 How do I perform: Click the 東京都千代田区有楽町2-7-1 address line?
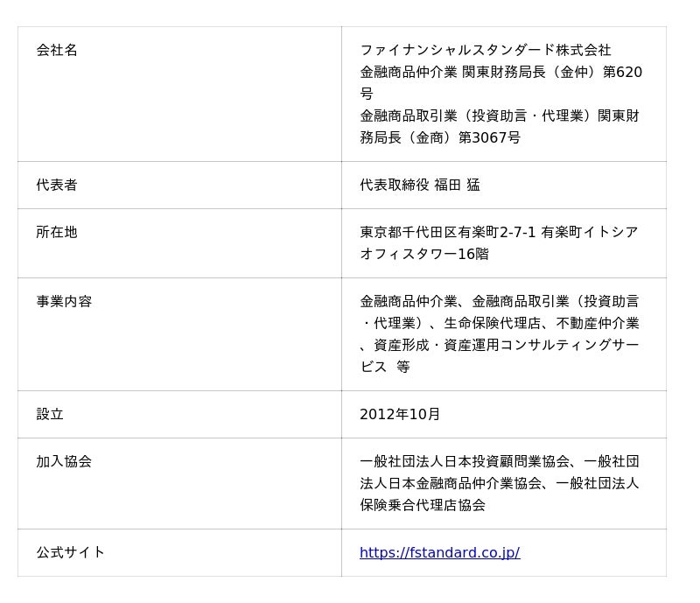(448, 233)
